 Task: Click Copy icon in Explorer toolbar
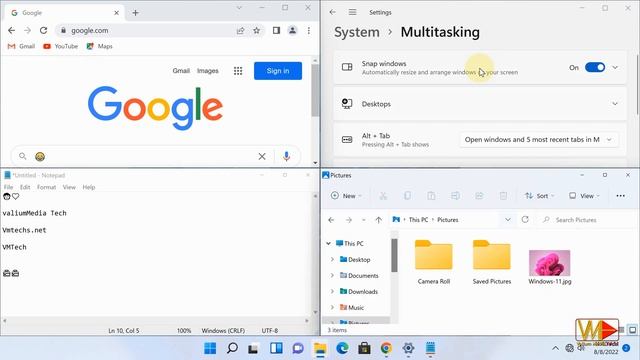[x=407, y=196]
